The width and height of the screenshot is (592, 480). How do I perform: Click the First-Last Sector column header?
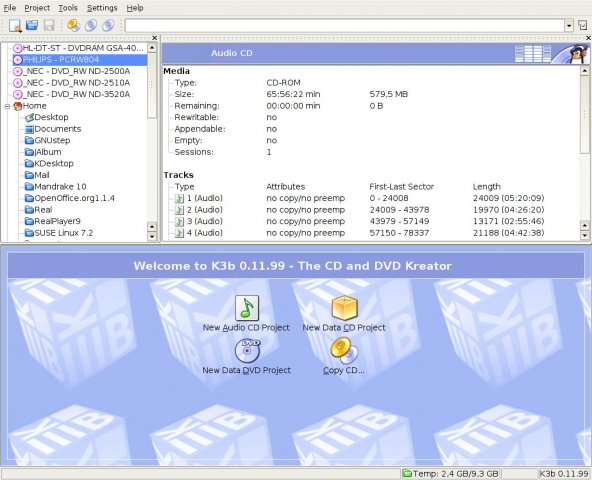coord(401,187)
